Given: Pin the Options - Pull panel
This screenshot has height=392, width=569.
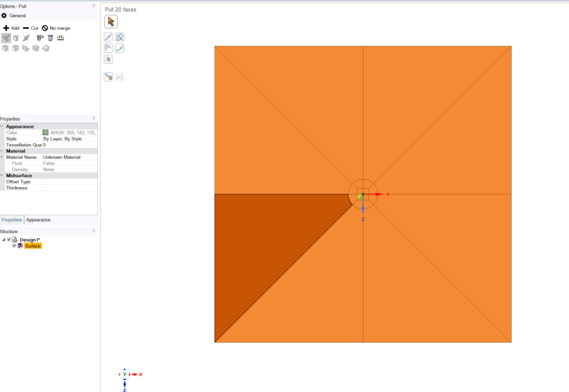Looking at the screenshot, I should (93, 6).
